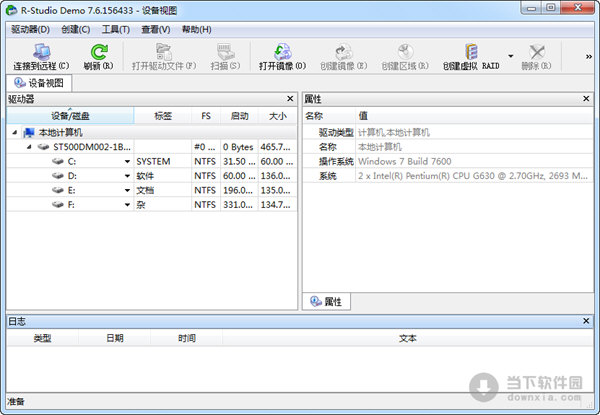
Task: Select the C: partition drive icon
Action: point(58,161)
